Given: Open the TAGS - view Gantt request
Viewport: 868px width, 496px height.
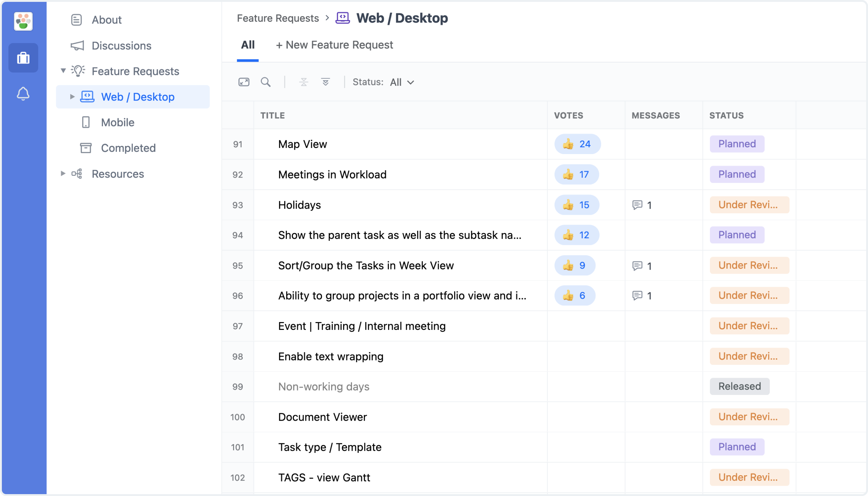Looking at the screenshot, I should [x=324, y=477].
